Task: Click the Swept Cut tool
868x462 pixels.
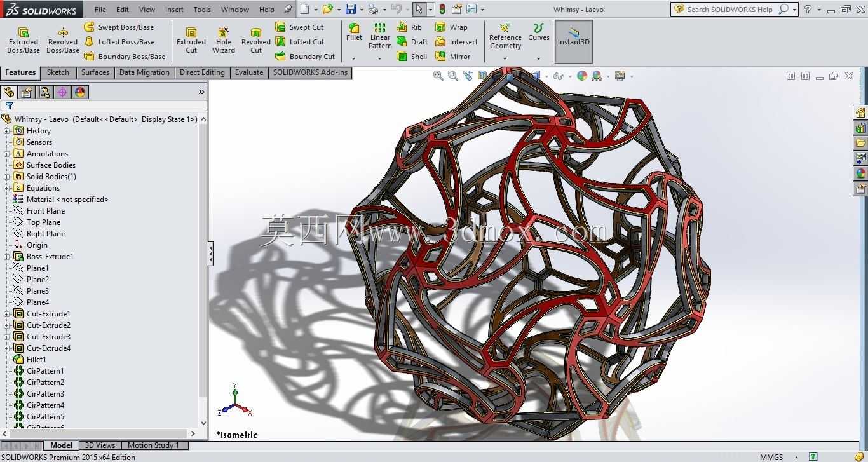Action: 299,27
